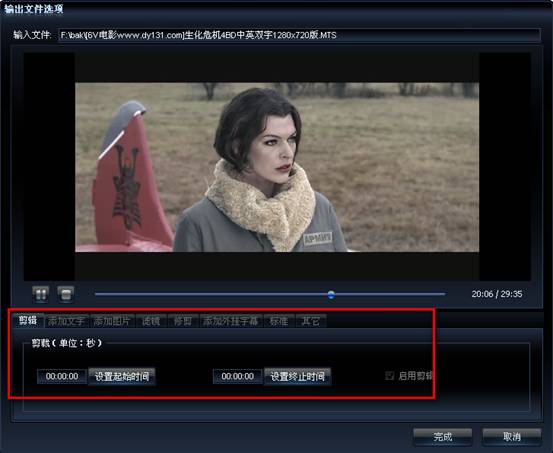
Task: Open the 添加图片 tab
Action: (x=112, y=321)
